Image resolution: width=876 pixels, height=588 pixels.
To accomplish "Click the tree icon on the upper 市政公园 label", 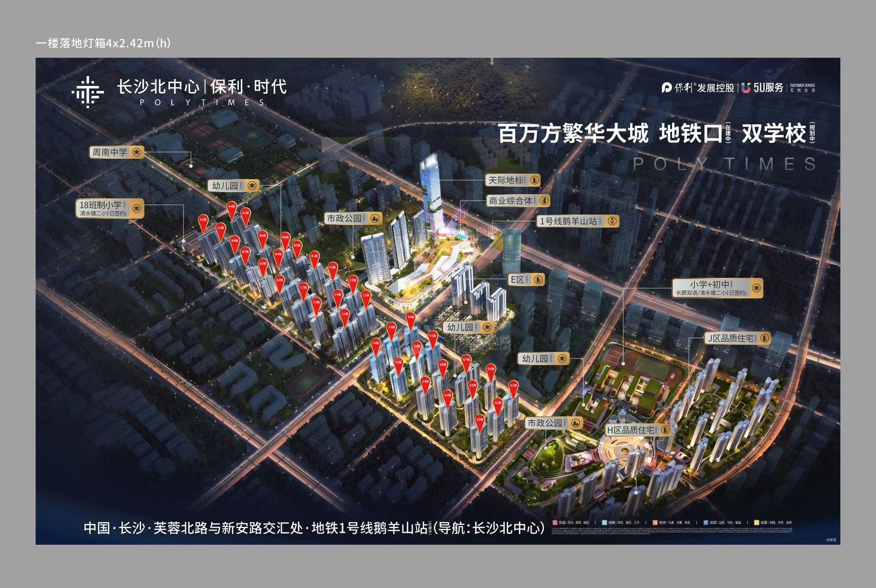I will pos(374,217).
